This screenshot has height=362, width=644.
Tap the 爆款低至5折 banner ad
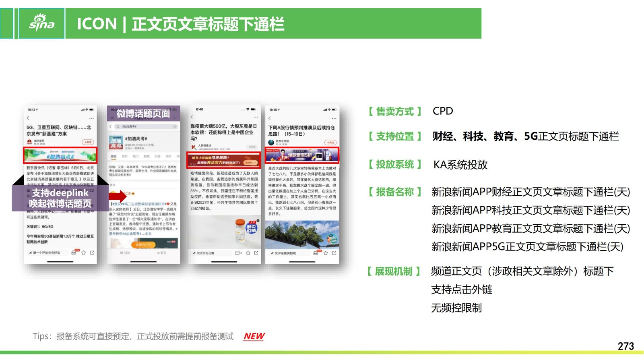[302, 155]
